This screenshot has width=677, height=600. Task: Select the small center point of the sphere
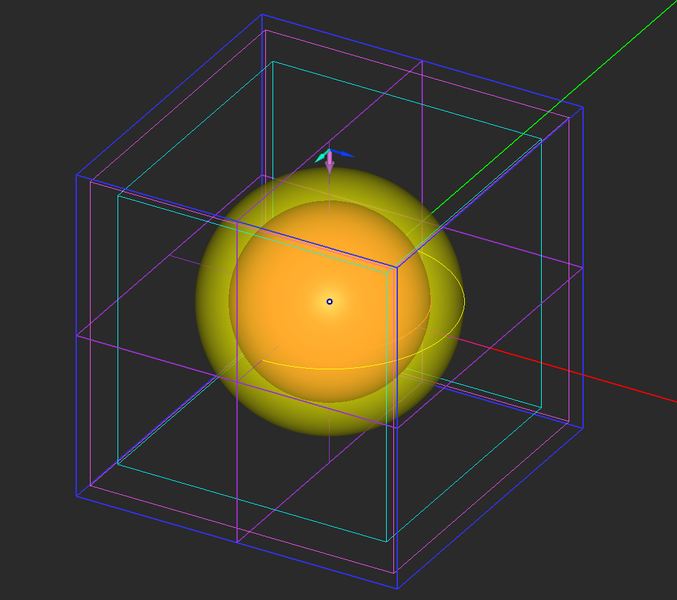tap(329, 302)
